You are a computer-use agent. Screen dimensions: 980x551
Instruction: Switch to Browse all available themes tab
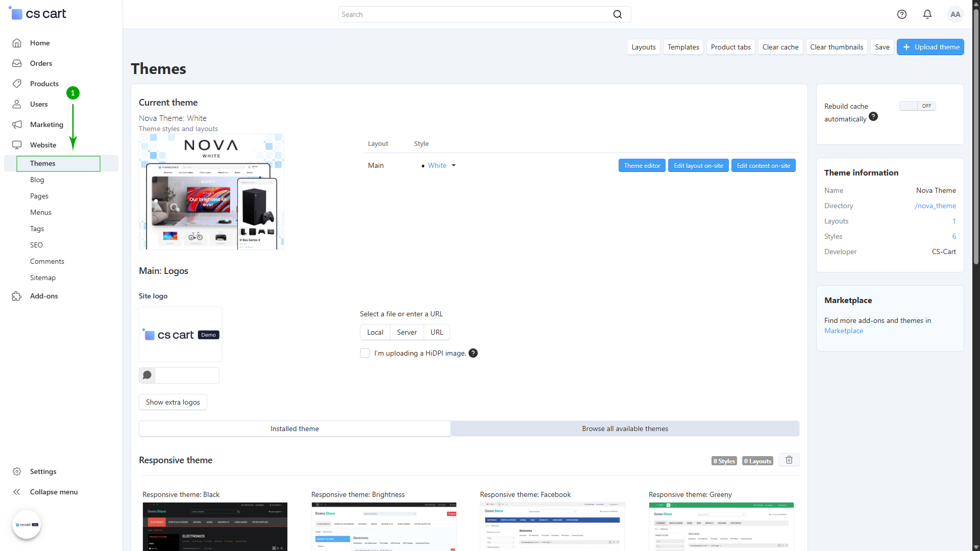pyautogui.click(x=625, y=429)
